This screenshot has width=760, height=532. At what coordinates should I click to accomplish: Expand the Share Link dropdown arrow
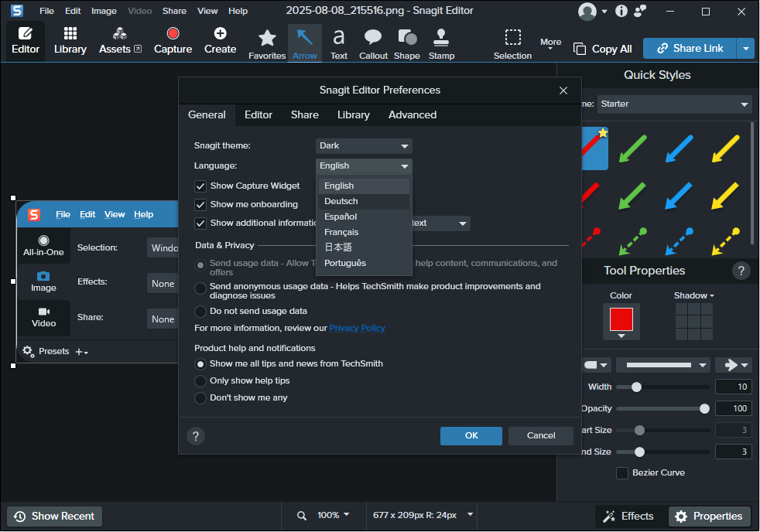pos(745,49)
